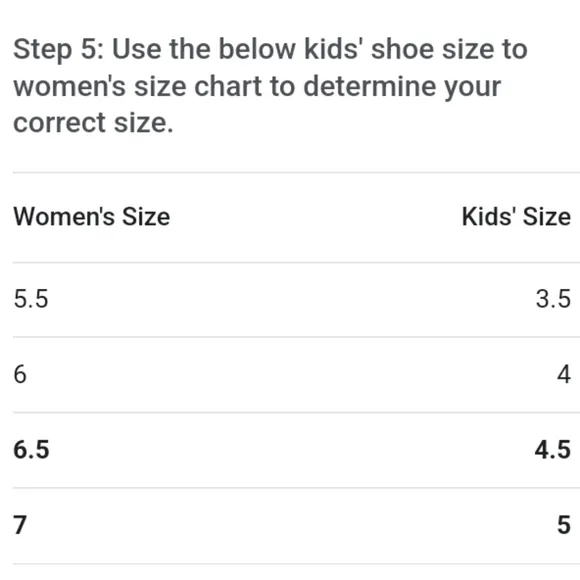Click the women's size 5.5 cell
Image resolution: width=580 pixels, height=580 pixels.
(x=31, y=299)
